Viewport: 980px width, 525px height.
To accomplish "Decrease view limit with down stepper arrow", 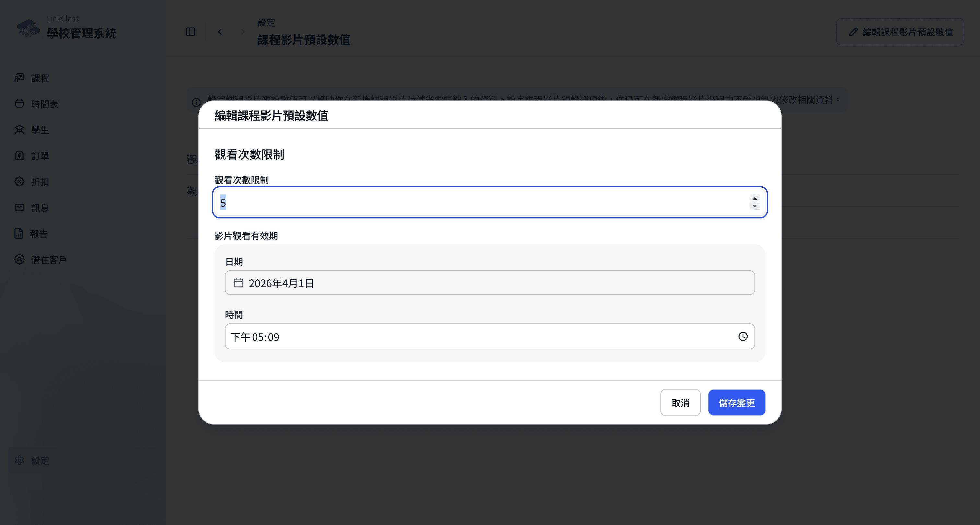I will point(754,206).
